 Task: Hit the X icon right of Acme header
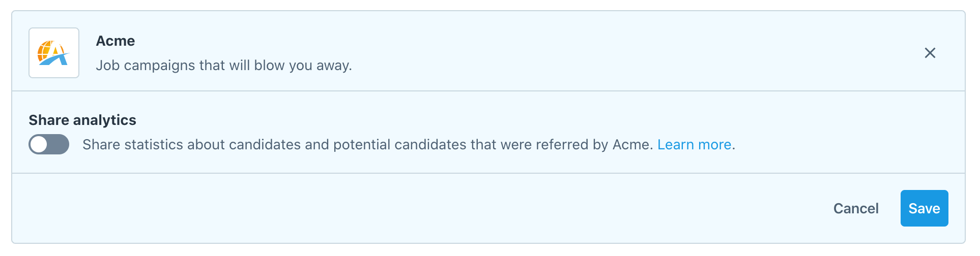click(x=930, y=53)
